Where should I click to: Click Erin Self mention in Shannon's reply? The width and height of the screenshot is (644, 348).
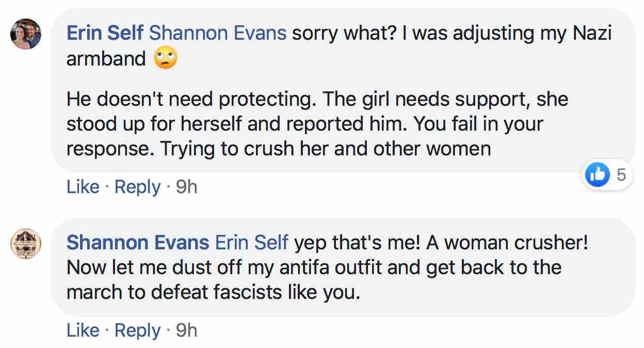point(251,242)
